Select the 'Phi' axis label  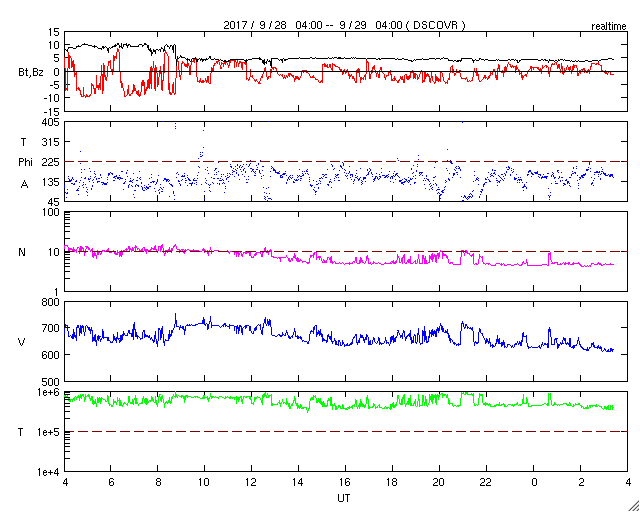tap(25, 163)
